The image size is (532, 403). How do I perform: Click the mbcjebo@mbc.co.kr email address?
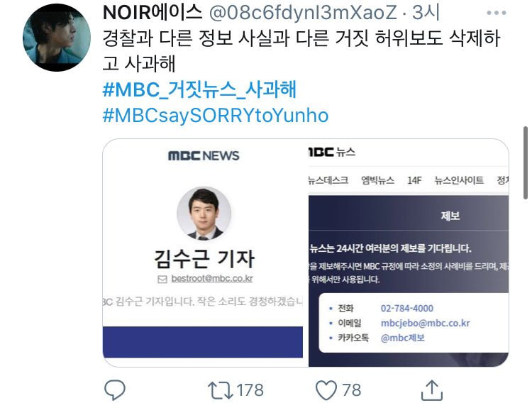pos(425,324)
